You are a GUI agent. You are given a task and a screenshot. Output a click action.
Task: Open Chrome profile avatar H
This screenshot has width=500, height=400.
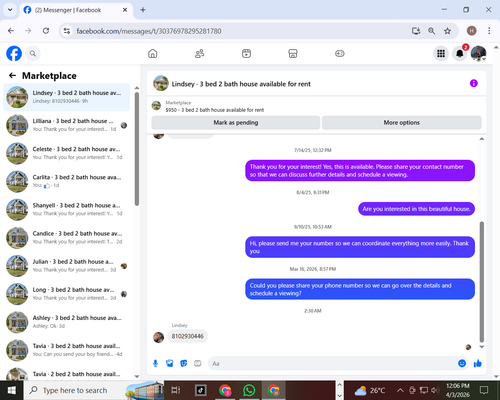point(471,31)
